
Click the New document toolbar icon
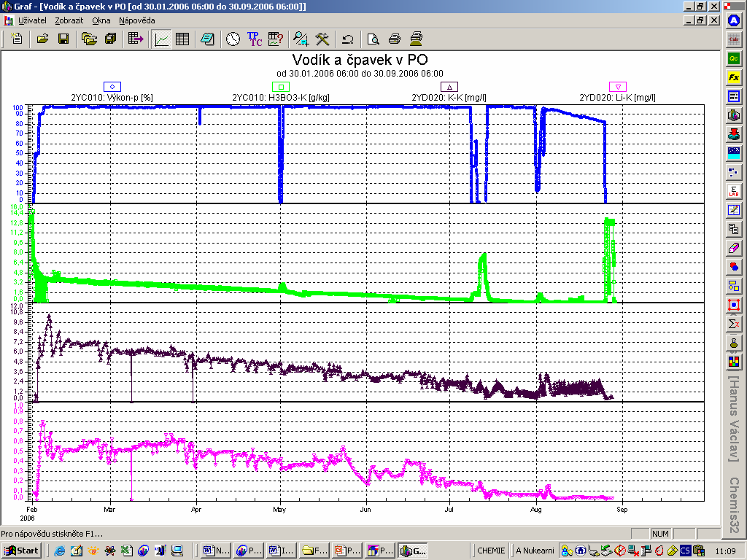16,39
